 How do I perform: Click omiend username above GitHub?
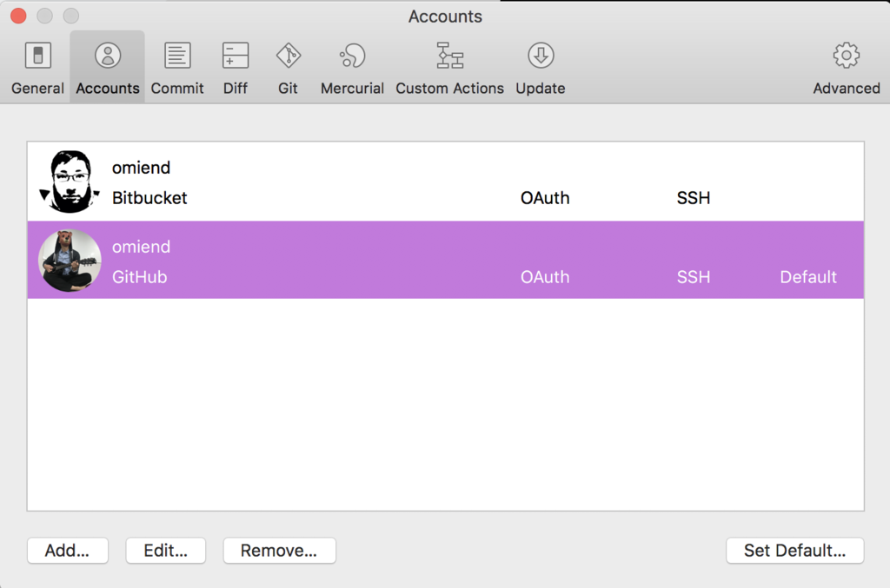tap(142, 247)
